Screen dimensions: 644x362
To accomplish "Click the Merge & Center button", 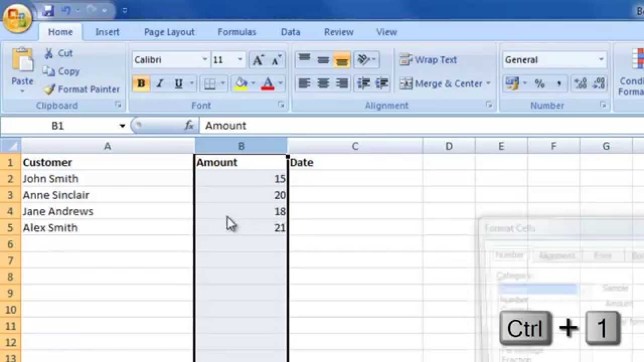I will point(441,83).
